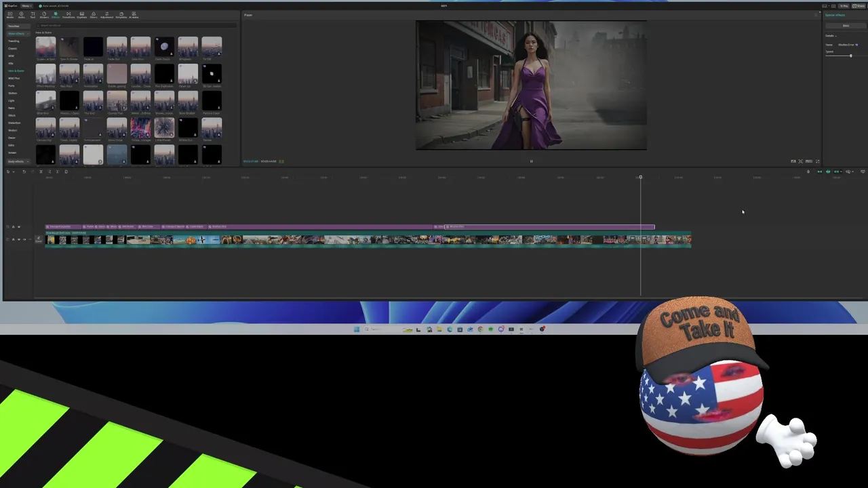The image size is (868, 488).
Task: Hide the main video track
Action: (19, 239)
